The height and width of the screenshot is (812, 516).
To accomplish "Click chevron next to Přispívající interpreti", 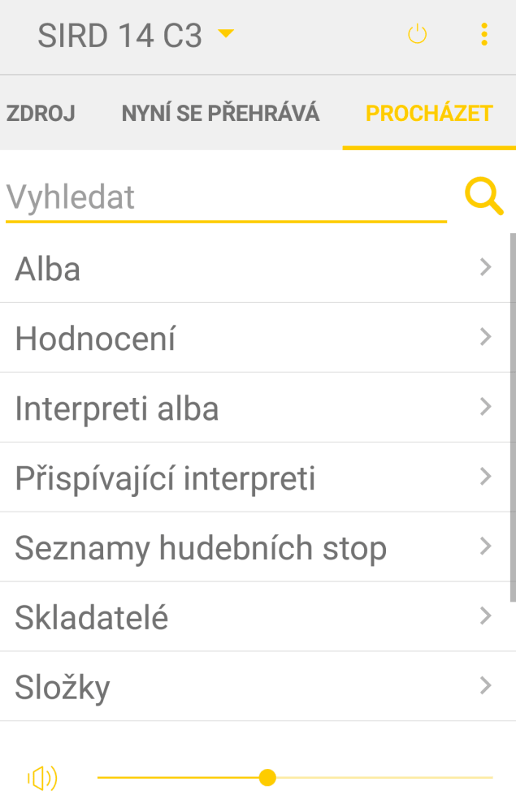I will tap(486, 477).
